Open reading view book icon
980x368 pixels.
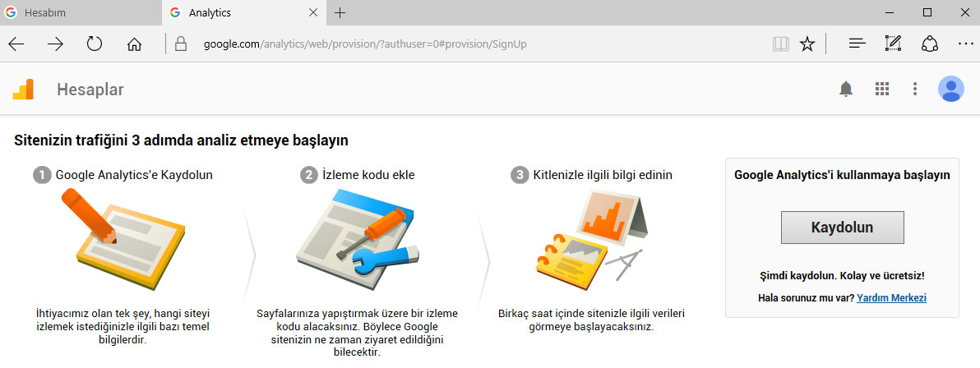pyautogui.click(x=780, y=44)
